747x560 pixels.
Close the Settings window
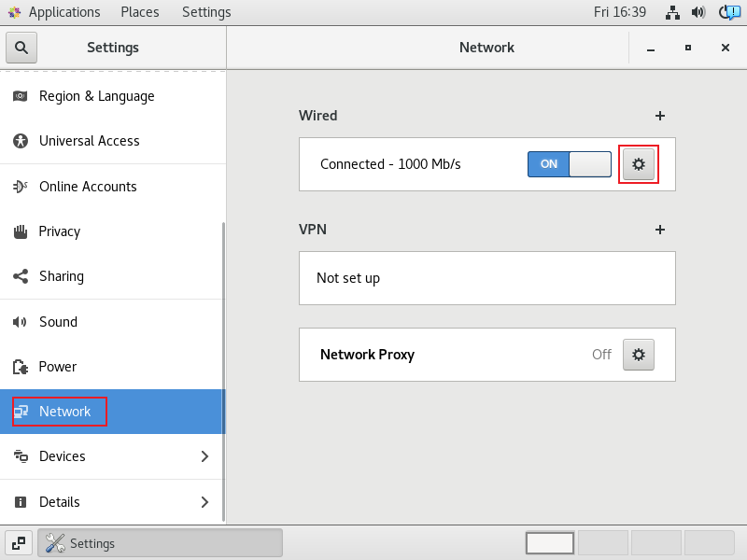pyautogui.click(x=726, y=48)
